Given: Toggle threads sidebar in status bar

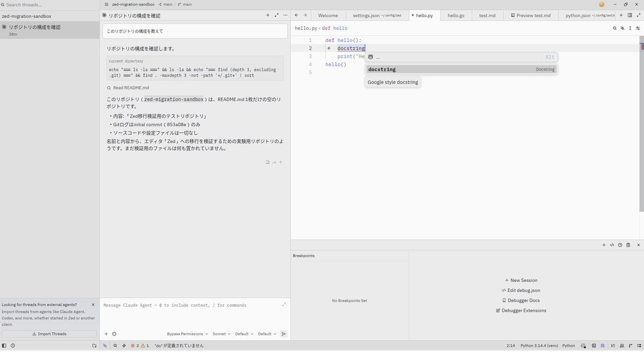Looking at the screenshot, I should [4, 346].
